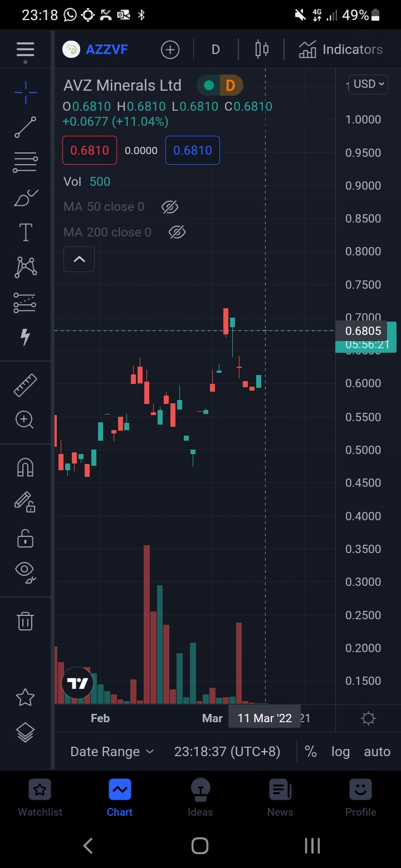The height and width of the screenshot is (868, 401).
Task: Click the TradingView logo on the chart
Action: (77, 683)
